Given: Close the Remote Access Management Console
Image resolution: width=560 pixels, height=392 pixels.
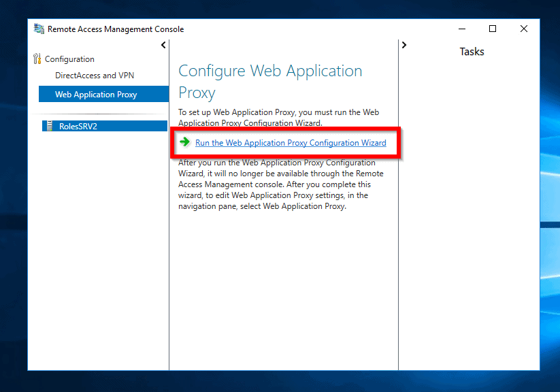Looking at the screenshot, I should 523,28.
